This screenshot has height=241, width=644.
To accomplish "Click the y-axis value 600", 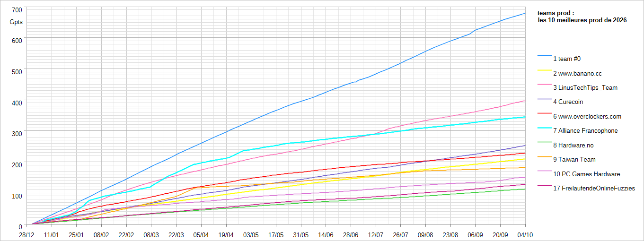I will [x=17, y=41].
